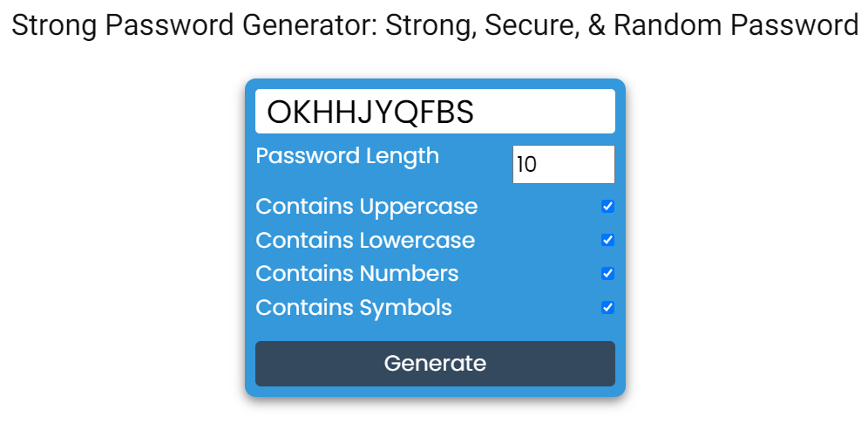This screenshot has height=437, width=868.
Task: Click the Contains Symbols label text
Action: (354, 308)
